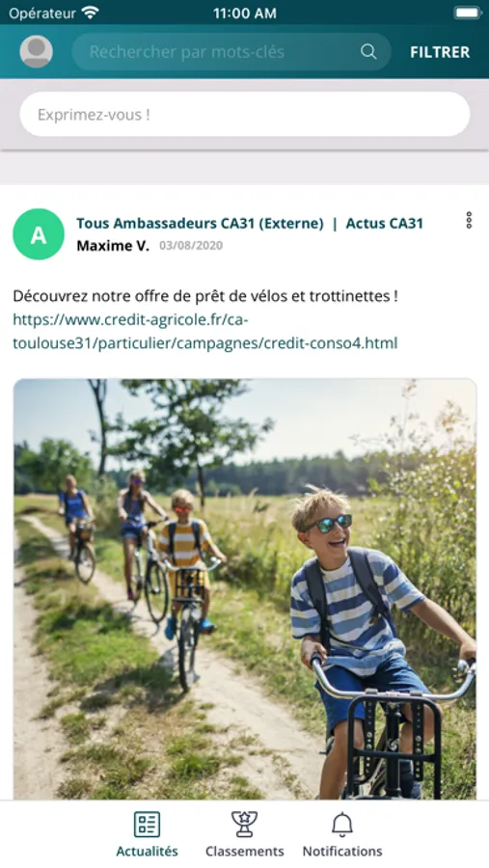Tap author name Maxime V.

[x=113, y=246]
